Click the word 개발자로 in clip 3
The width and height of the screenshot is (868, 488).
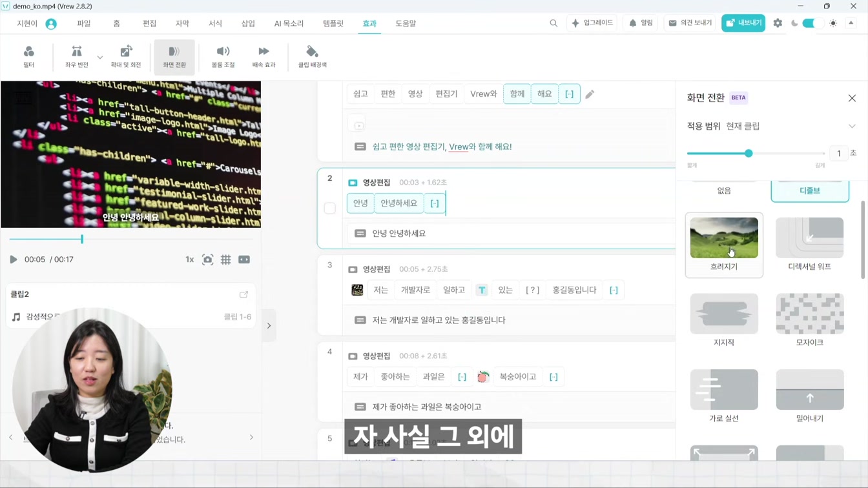pyautogui.click(x=415, y=290)
